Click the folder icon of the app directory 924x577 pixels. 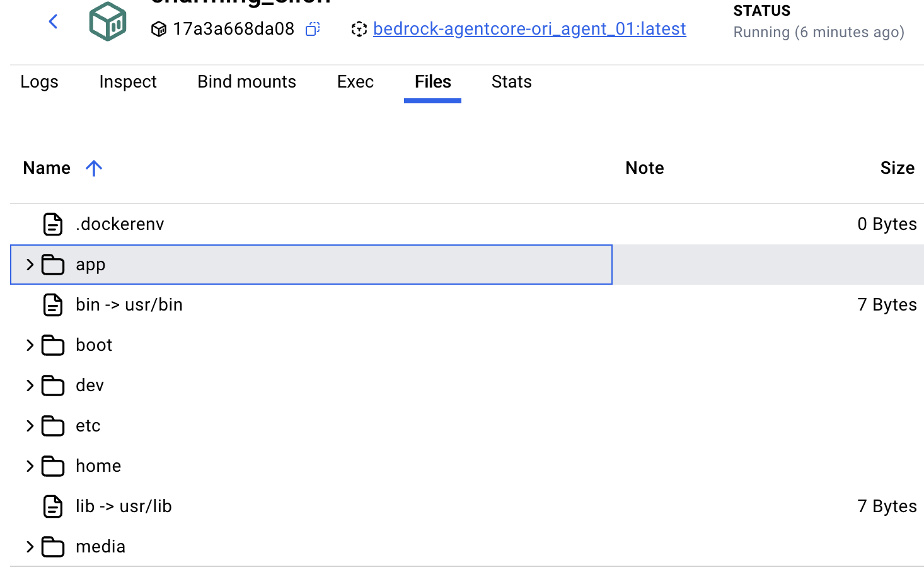[53, 265]
